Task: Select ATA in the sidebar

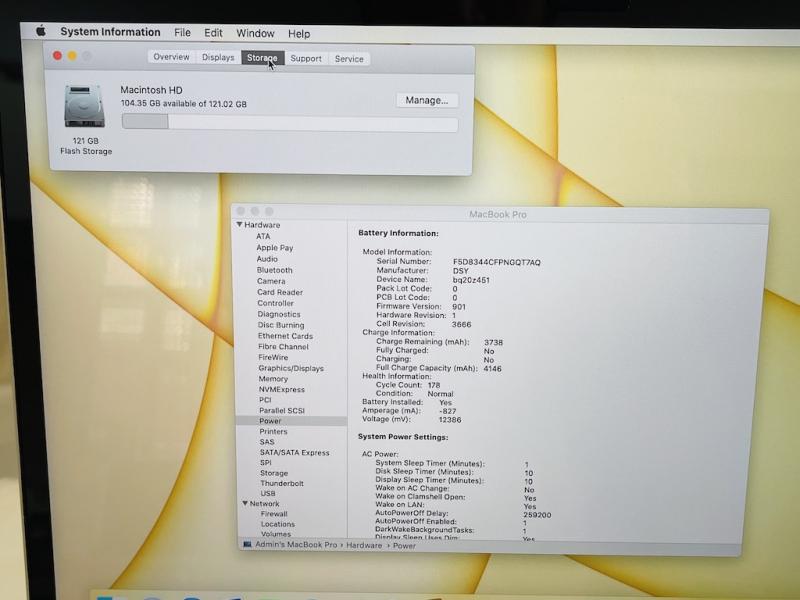Action: click(x=263, y=236)
